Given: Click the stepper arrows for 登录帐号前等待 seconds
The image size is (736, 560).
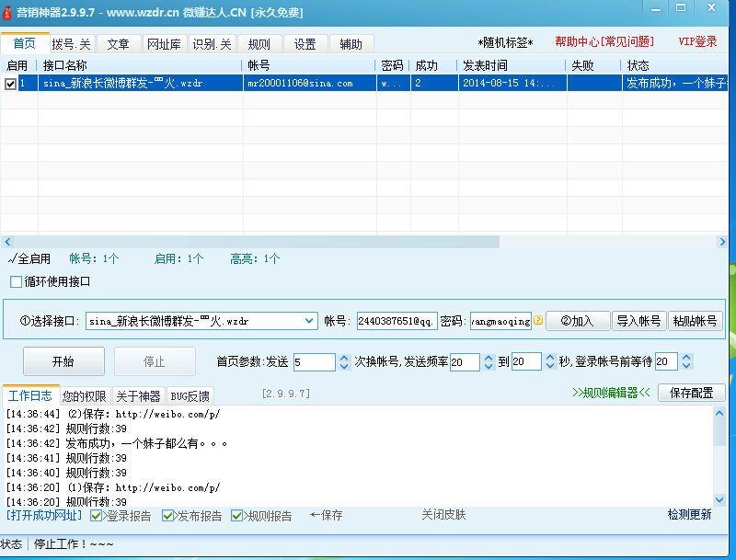Looking at the screenshot, I should (x=686, y=362).
